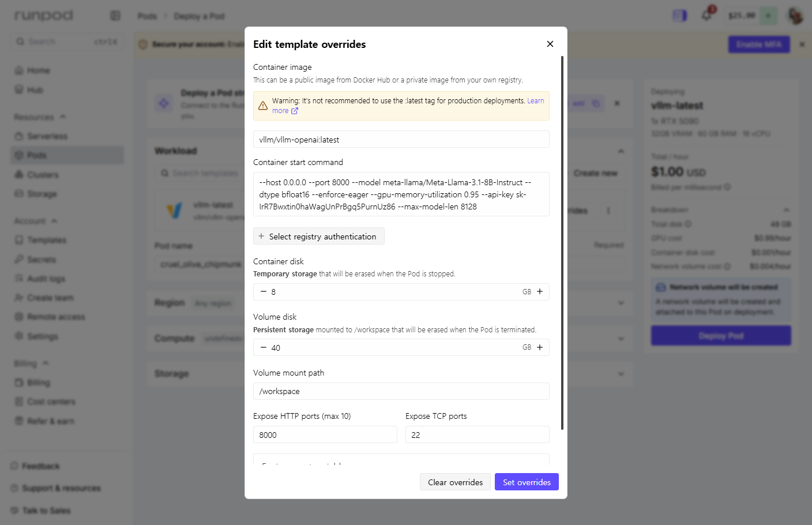Click the Pods breadcrumb
This screenshot has width=812, height=525.
[x=147, y=16]
